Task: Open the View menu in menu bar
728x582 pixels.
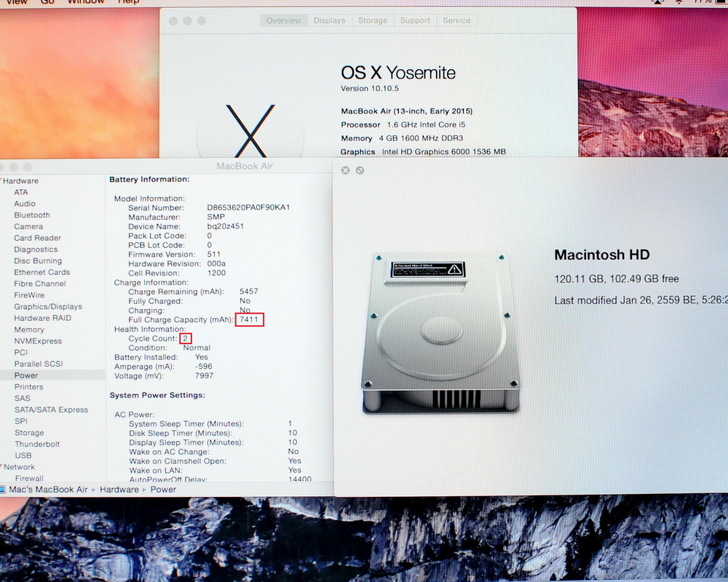Action: (x=17, y=2)
